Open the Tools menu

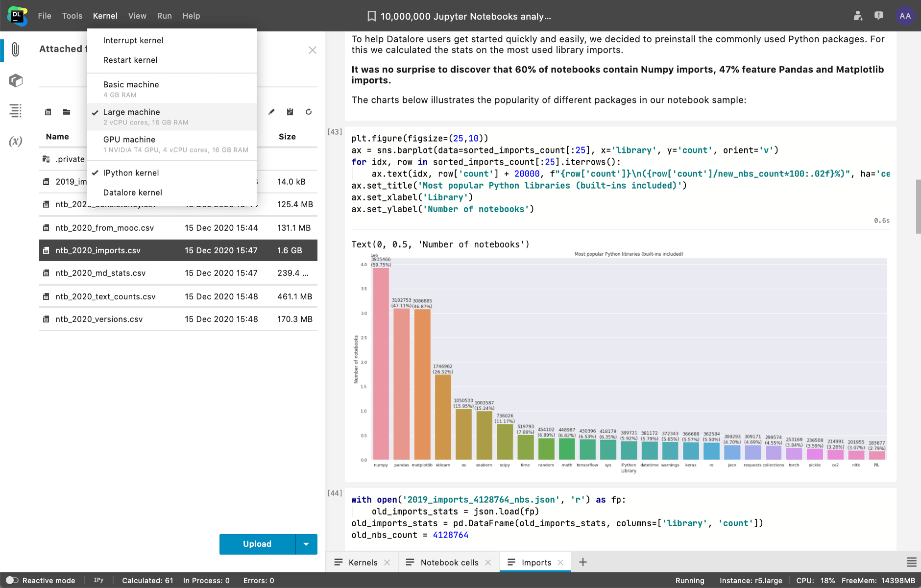coord(72,16)
